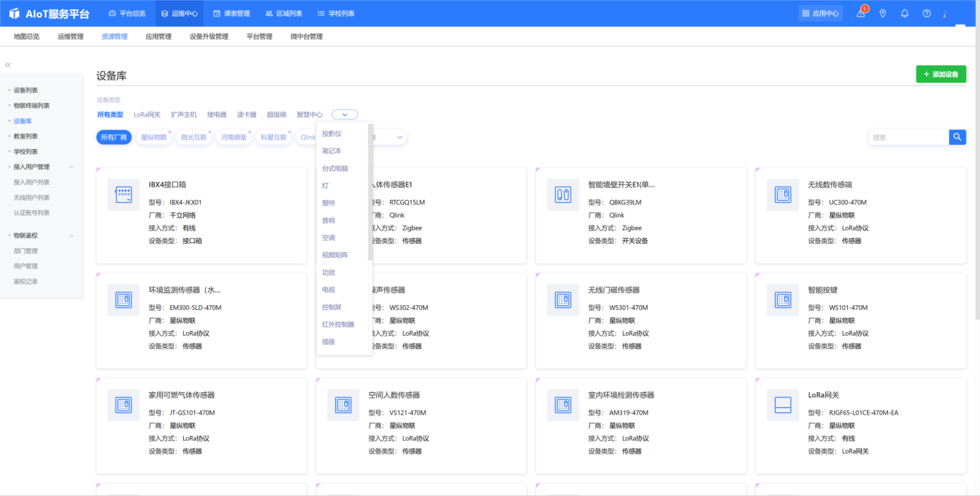Select 投影仪 from the type dropdown list
Image resolution: width=980 pixels, height=496 pixels.
pyautogui.click(x=332, y=132)
